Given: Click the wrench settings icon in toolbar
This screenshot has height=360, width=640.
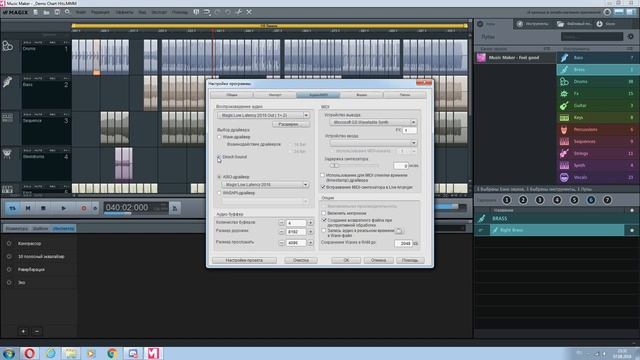Looking at the screenshot, I should 239,12.
